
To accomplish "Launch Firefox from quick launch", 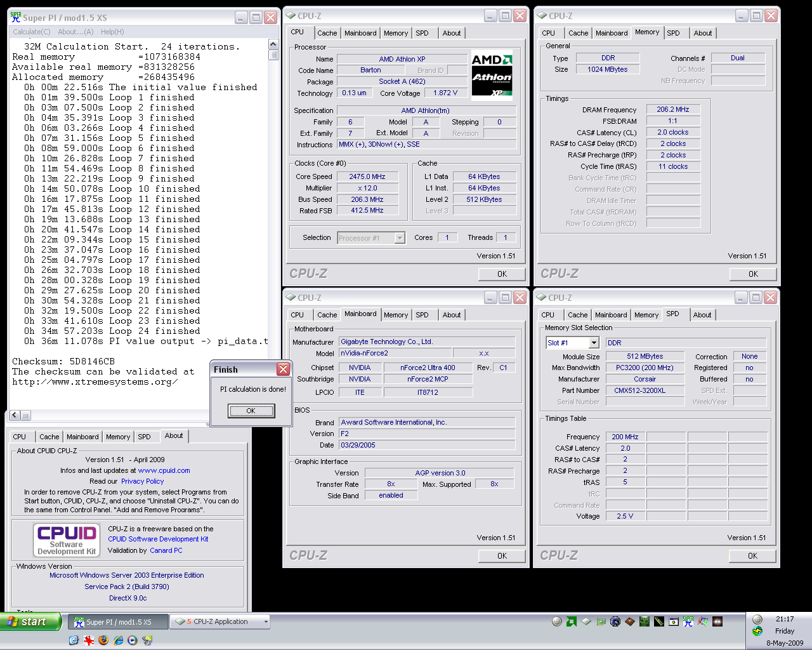I will click(103, 640).
